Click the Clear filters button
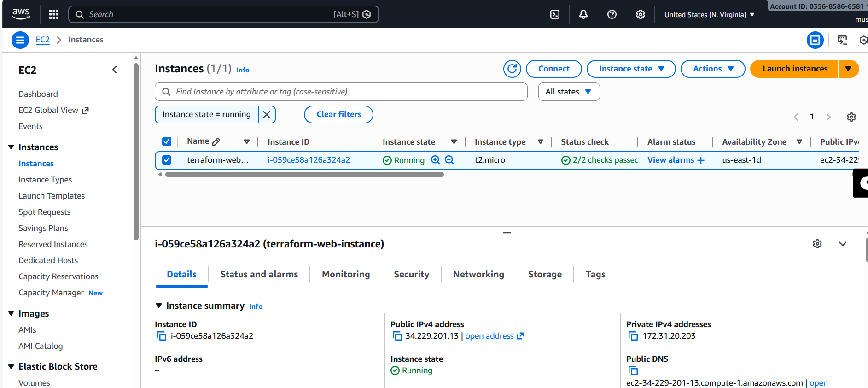The image size is (868, 388). (x=338, y=114)
